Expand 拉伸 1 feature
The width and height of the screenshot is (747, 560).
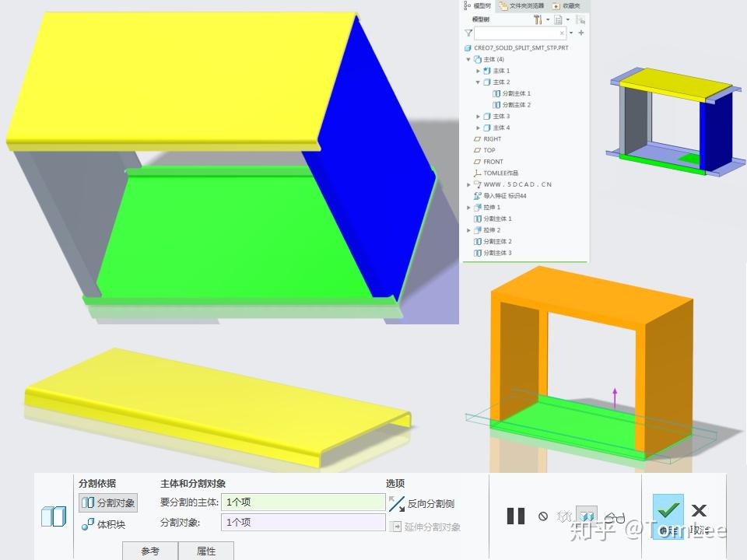click(468, 208)
